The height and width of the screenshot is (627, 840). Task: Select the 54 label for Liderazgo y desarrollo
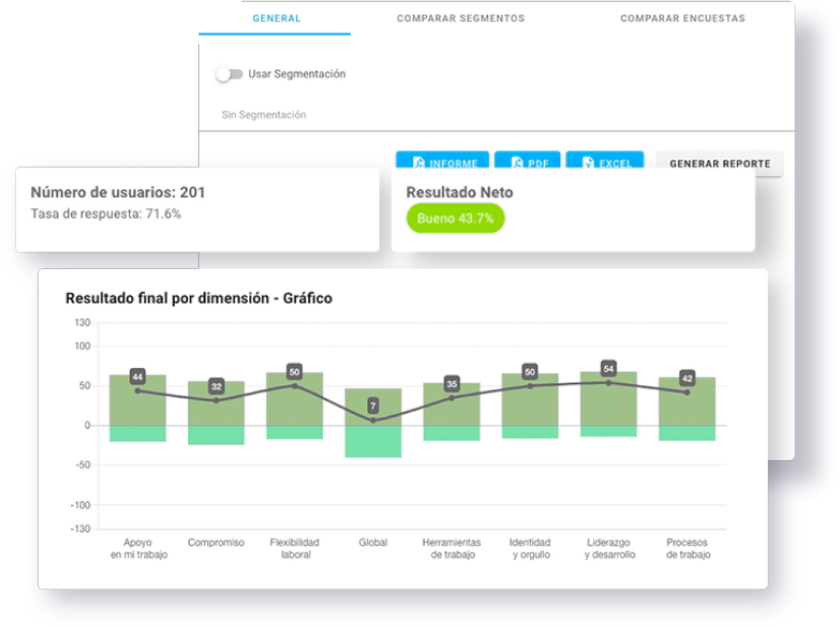609,369
